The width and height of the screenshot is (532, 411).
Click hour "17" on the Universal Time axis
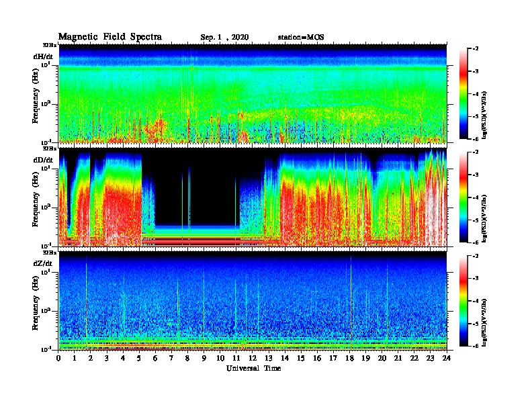pos(334,358)
